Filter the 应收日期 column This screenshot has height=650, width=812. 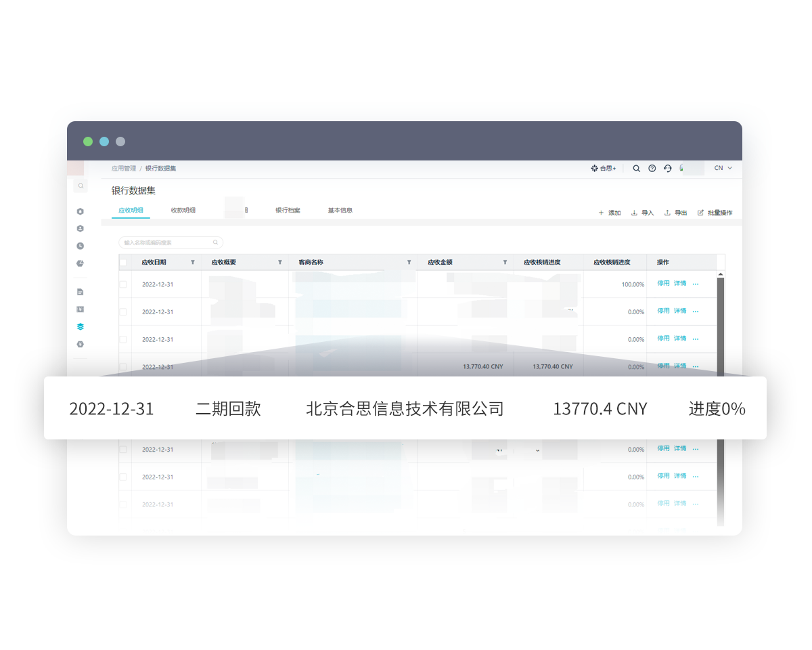193,262
